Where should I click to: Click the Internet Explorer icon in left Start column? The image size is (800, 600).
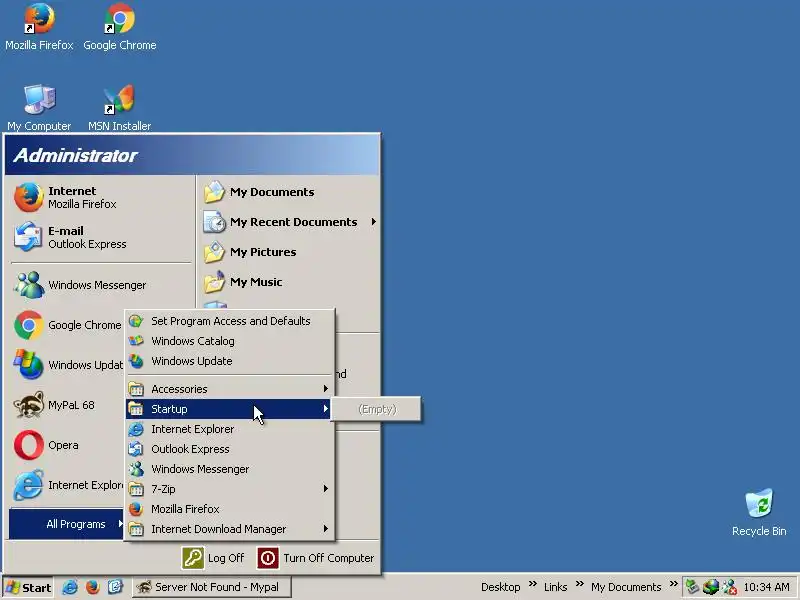[x=28, y=485]
